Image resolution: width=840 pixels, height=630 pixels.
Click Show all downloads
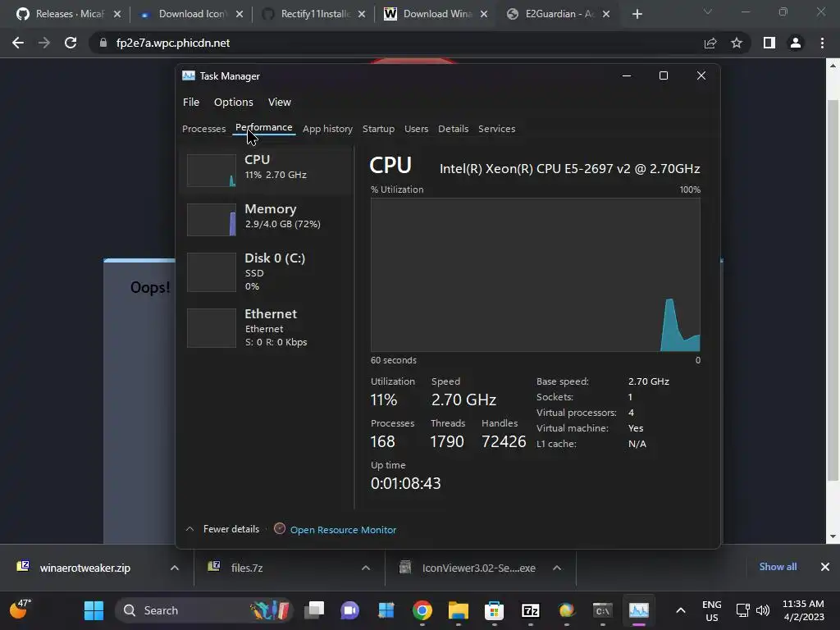click(x=778, y=567)
